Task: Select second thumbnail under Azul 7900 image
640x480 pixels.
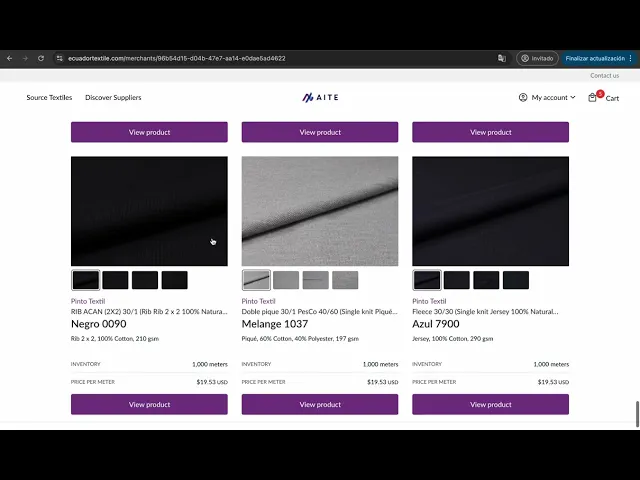Action: pyautogui.click(x=457, y=280)
